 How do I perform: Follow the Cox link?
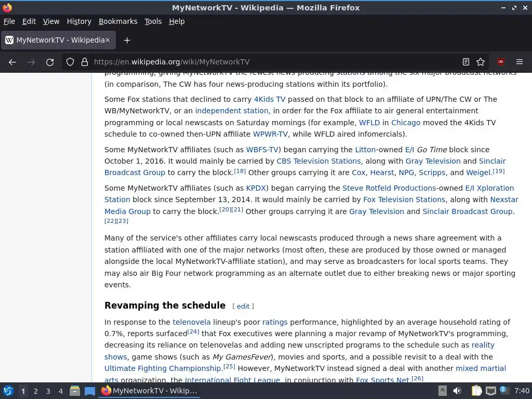coord(358,172)
